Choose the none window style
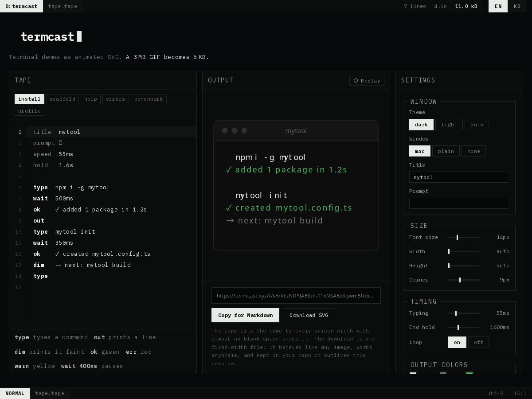 tap(473, 151)
